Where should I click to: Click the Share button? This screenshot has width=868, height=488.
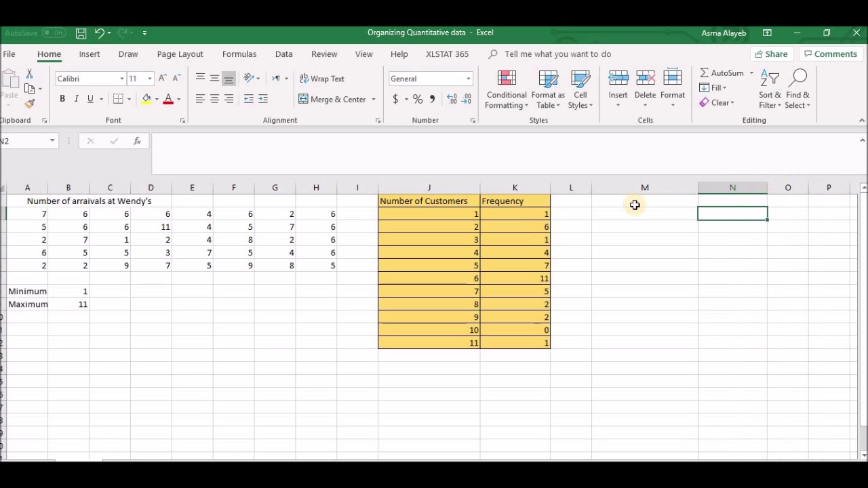[770, 54]
